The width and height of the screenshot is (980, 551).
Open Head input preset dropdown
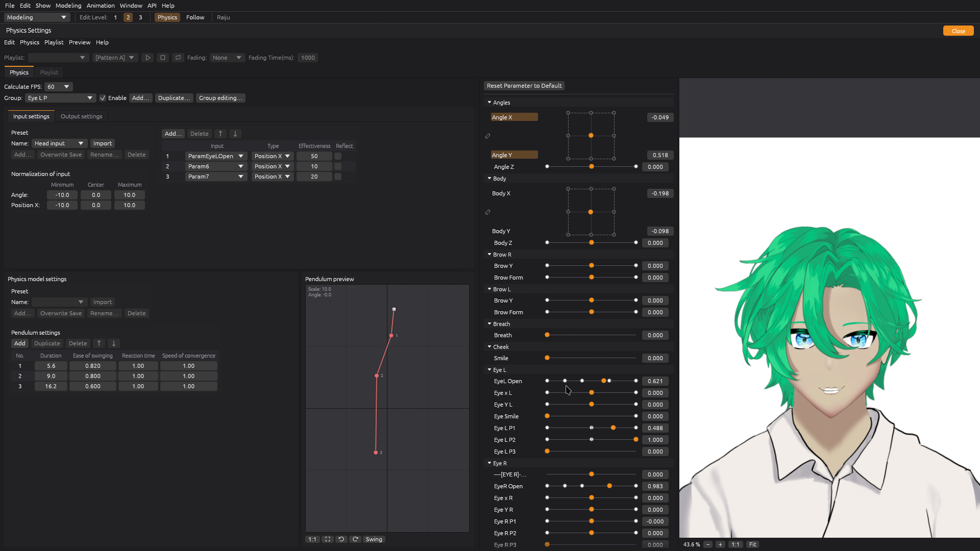(59, 143)
